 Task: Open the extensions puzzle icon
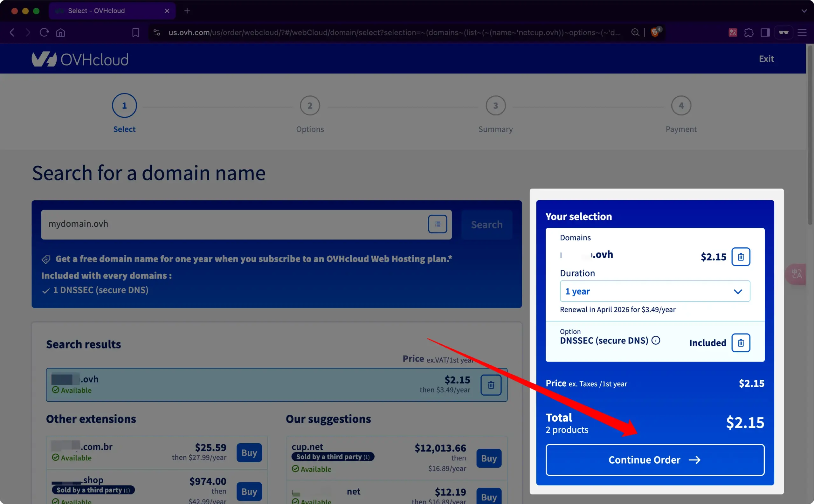pos(749,32)
